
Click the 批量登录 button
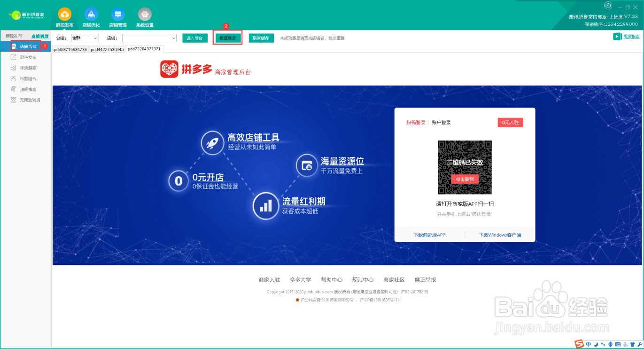coord(228,38)
